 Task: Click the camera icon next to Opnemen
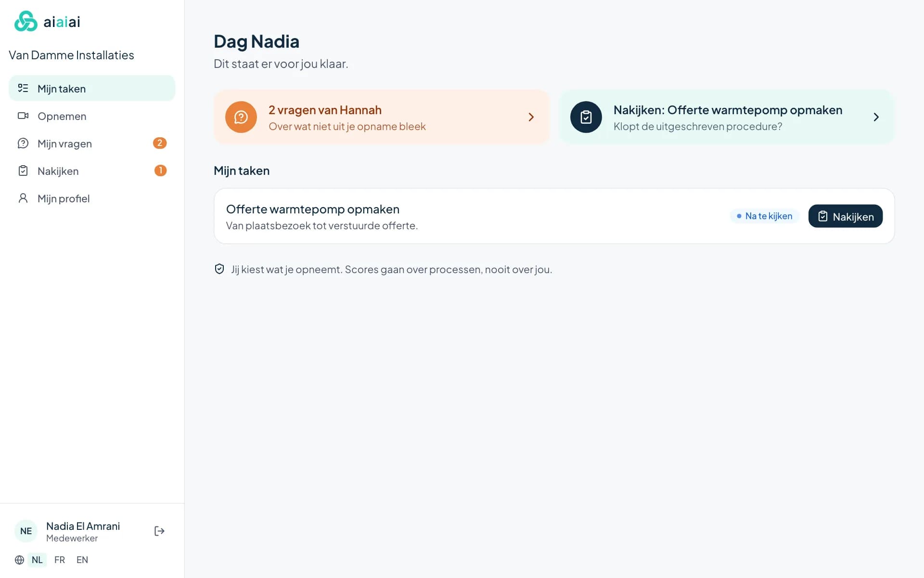[23, 116]
